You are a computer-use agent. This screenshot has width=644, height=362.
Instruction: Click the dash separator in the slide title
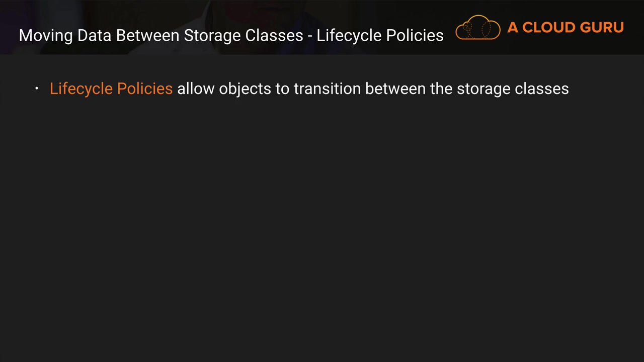[310, 36]
